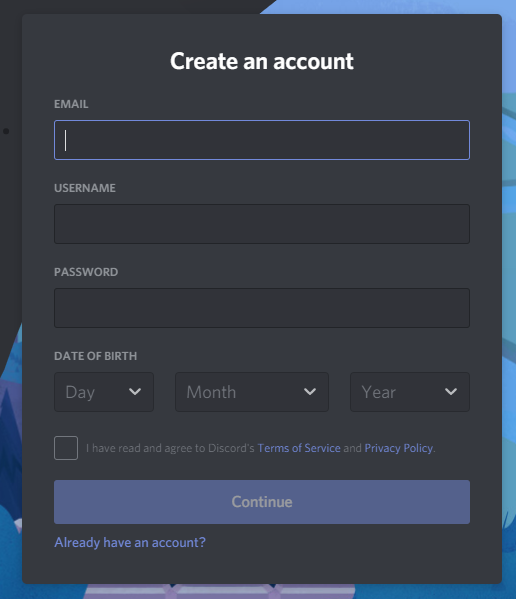Image resolution: width=516 pixels, height=599 pixels.
Task: Open the Terms of Service link
Action: coord(299,448)
